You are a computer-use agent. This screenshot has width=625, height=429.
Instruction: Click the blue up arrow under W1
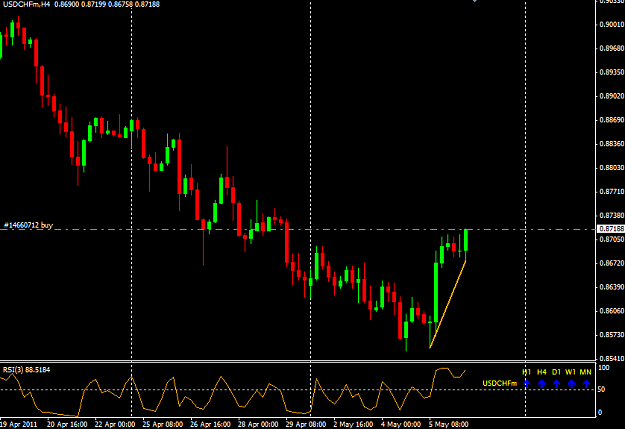coord(571,384)
